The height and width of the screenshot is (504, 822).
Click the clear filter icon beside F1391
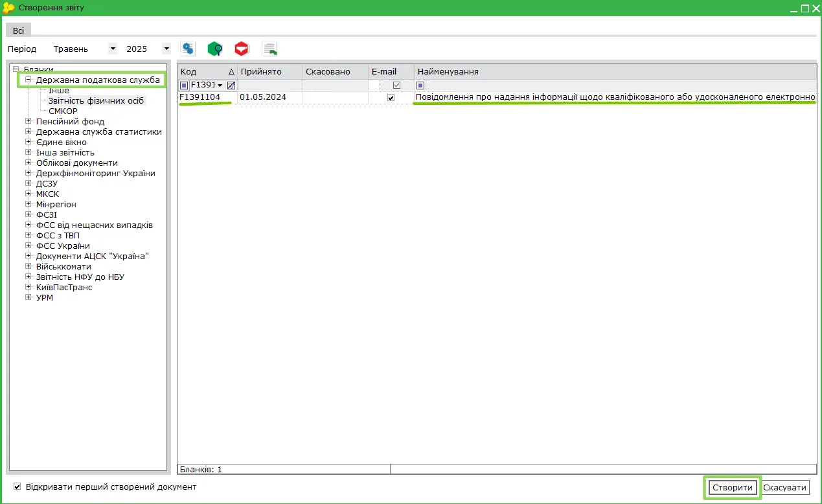tap(231, 86)
